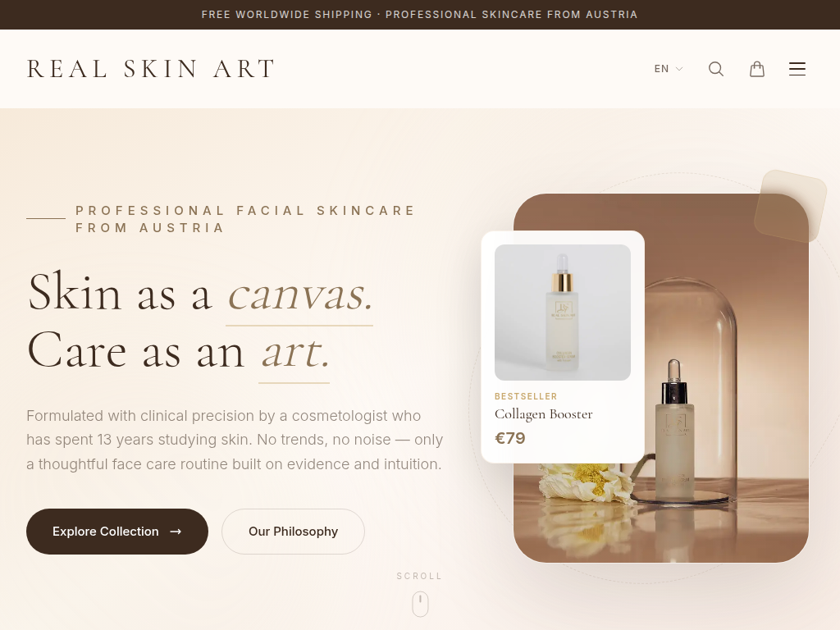Click the Collagen Booster serum thumbnail

point(563,313)
